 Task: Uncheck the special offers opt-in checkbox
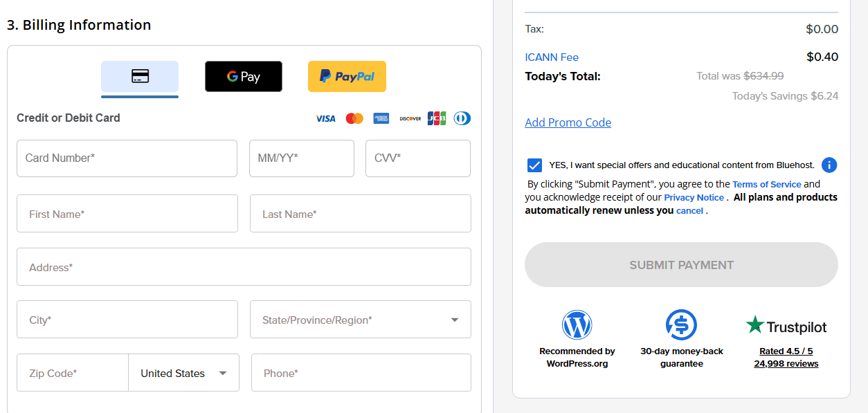(x=534, y=165)
